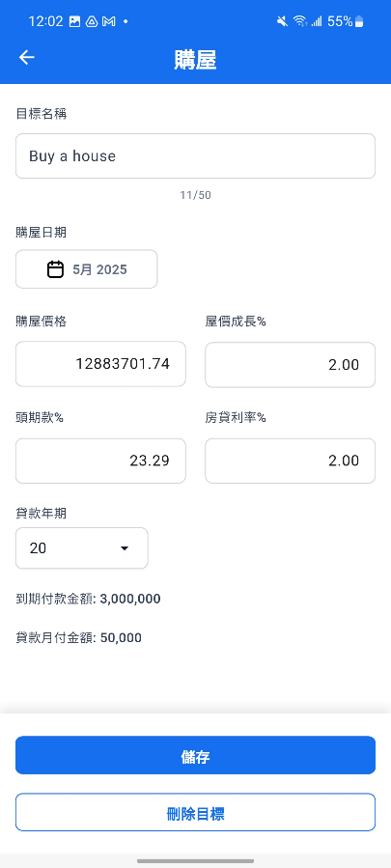Click the calendar icon in purchase date
This screenshot has width=391, height=868.
[55, 269]
